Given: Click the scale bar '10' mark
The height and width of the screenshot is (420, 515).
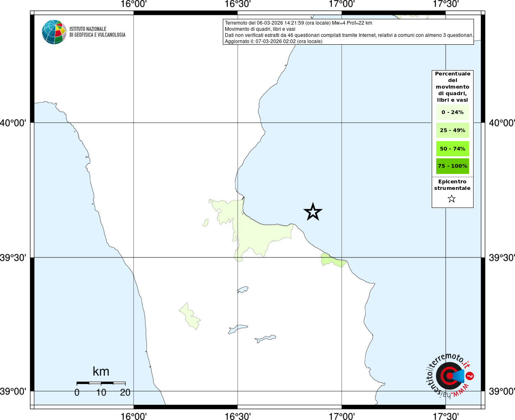Looking at the screenshot, I should 101,393.
